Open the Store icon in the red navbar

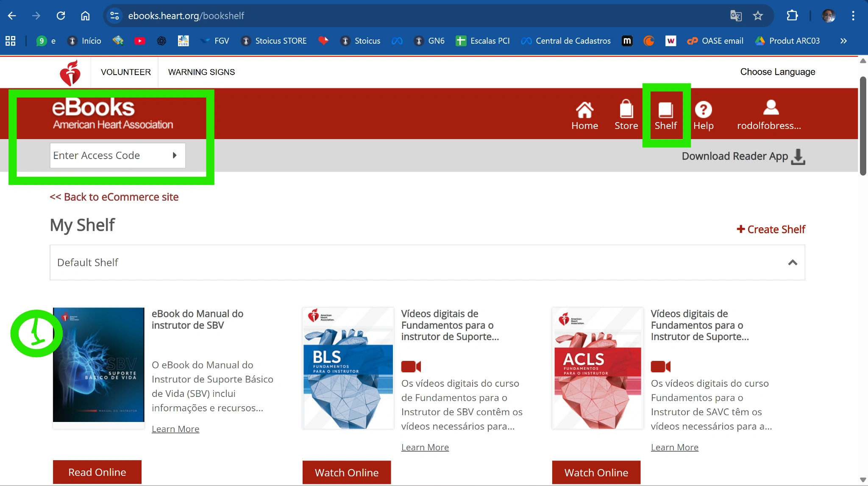click(626, 114)
